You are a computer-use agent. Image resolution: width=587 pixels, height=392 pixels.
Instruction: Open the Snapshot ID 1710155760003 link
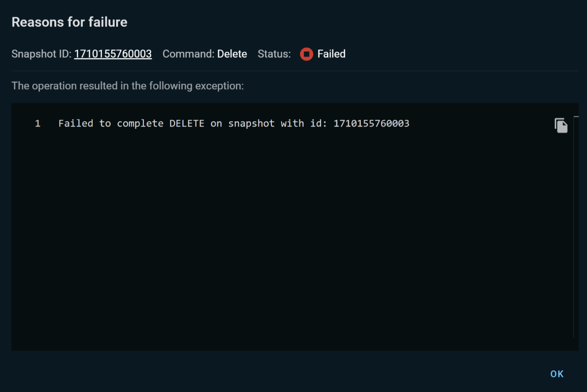pyautogui.click(x=113, y=54)
